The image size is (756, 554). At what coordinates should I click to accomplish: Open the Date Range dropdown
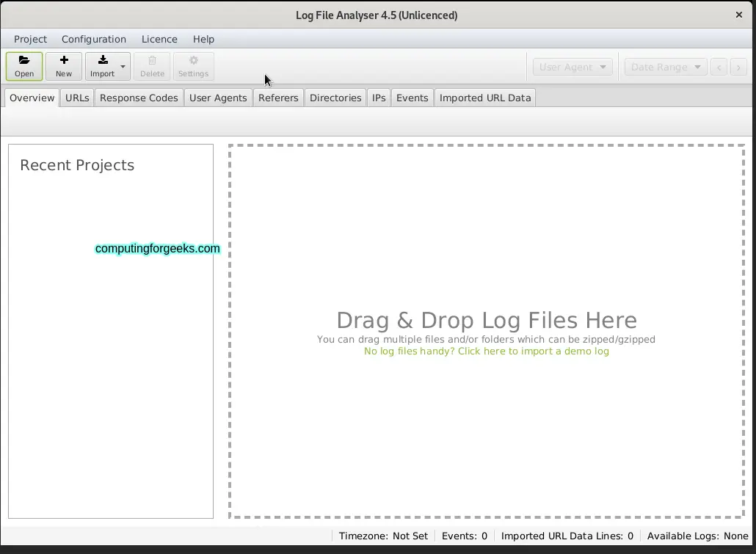666,67
